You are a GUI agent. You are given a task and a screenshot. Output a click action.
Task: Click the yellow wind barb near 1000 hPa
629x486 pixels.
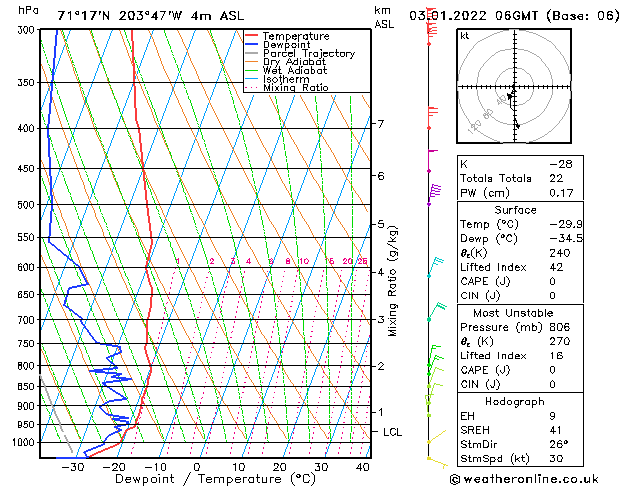pyautogui.click(x=437, y=436)
